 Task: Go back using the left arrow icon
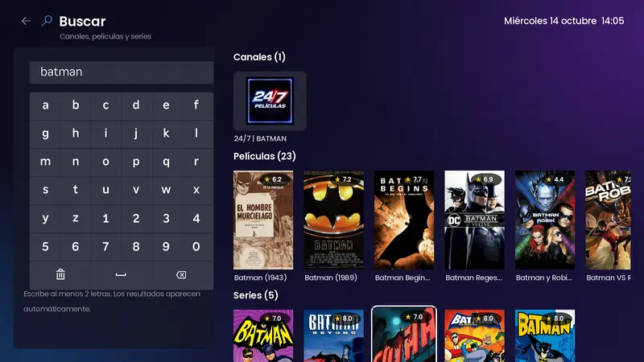[x=26, y=21]
